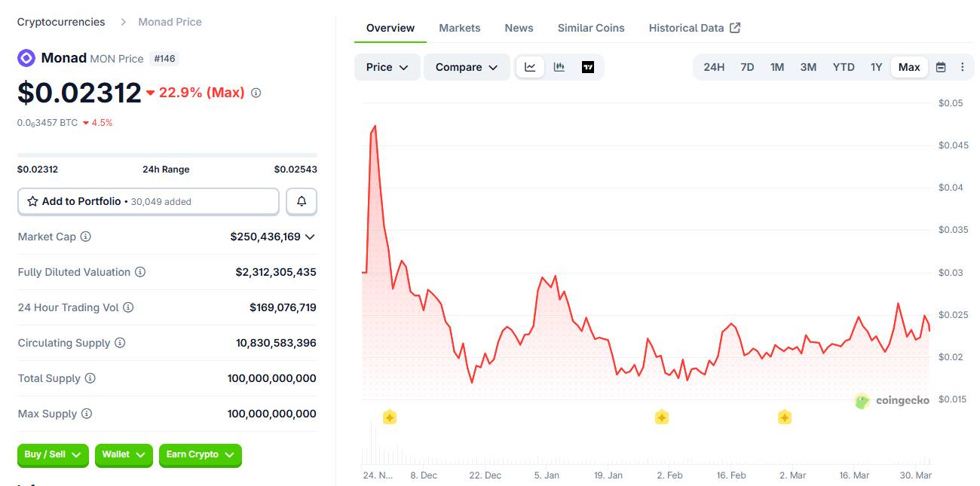This screenshot has height=486, width=980.
Task: Open the Historical Data tab
Action: click(x=688, y=27)
